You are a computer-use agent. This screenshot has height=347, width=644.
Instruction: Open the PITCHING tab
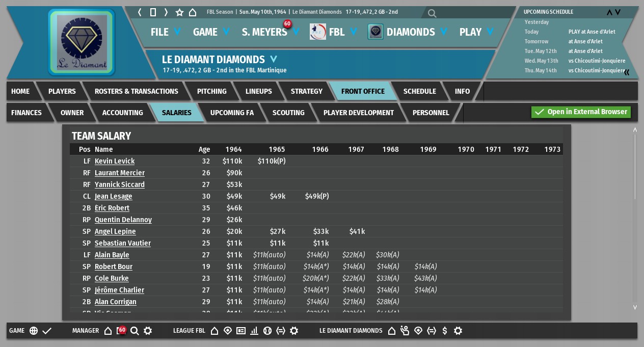tap(212, 91)
